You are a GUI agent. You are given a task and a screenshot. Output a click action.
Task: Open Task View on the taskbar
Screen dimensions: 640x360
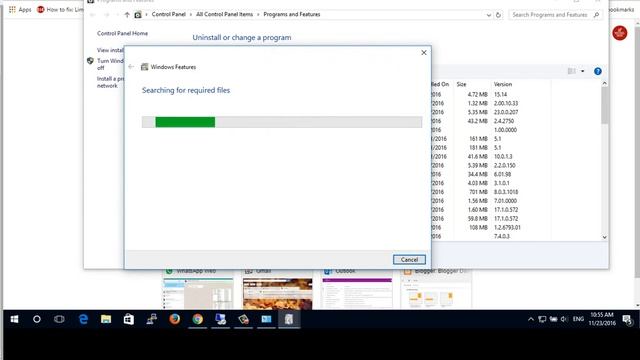(59, 319)
